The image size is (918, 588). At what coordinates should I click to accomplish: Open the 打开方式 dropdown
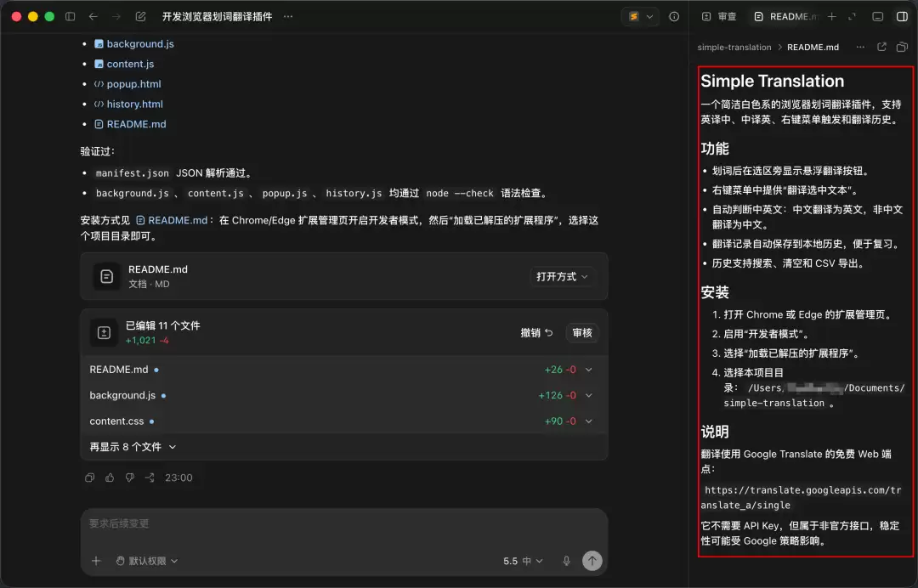tap(562, 276)
